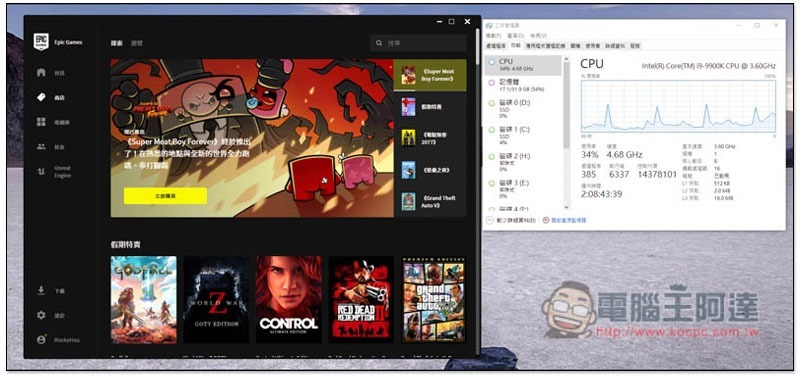The height and width of the screenshot is (375, 800).
Task: Click the Epic Games logo icon
Action: click(41, 42)
